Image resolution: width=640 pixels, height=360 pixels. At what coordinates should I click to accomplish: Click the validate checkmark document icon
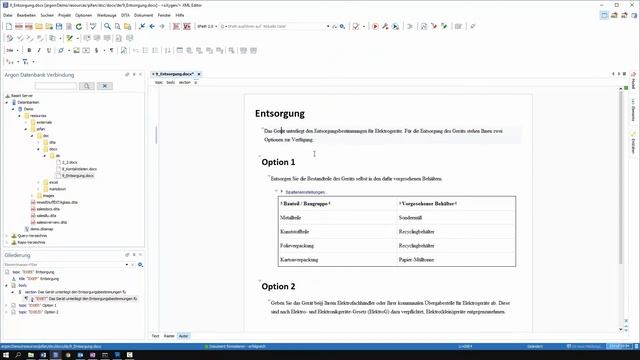pyautogui.click(x=356, y=27)
